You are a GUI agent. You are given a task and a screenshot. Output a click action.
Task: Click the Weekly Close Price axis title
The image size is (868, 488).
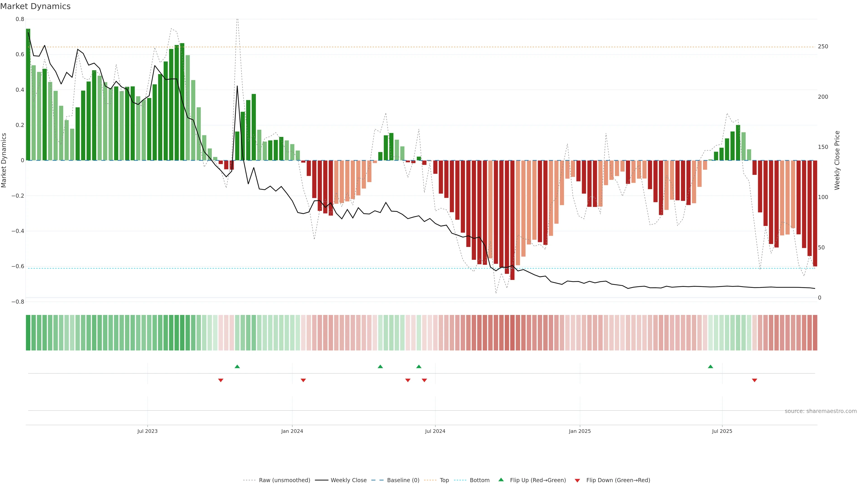click(837, 160)
